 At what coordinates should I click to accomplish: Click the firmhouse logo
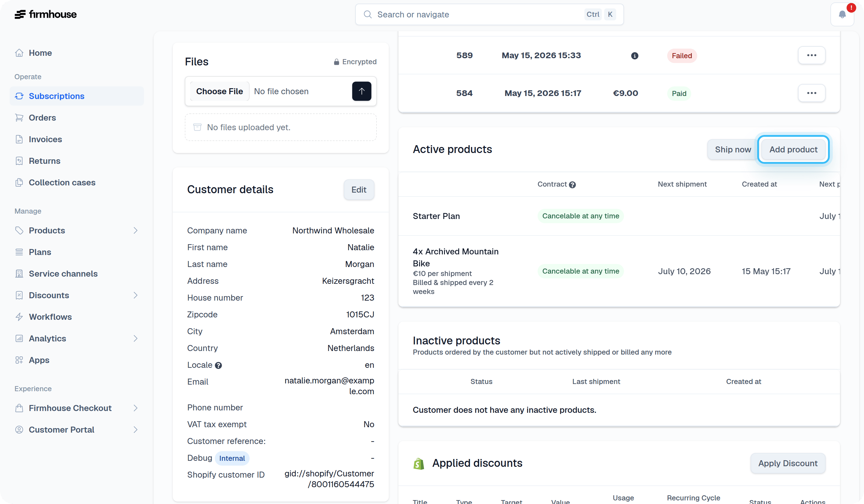coord(46,14)
